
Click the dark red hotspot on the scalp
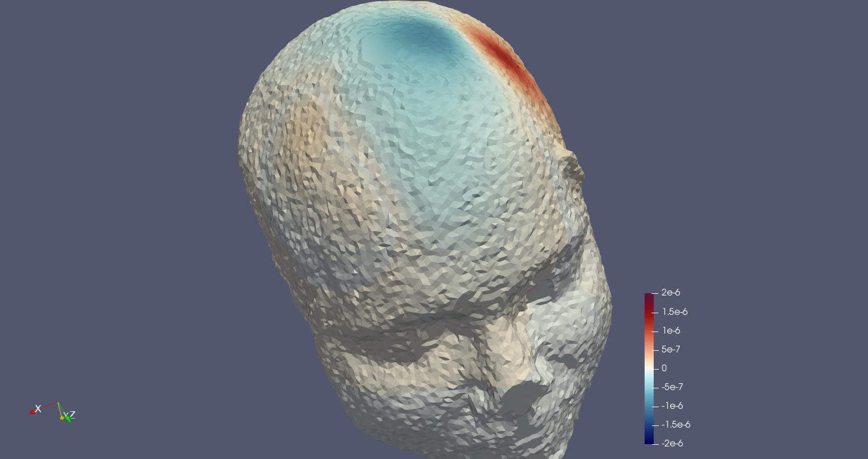[507, 57]
